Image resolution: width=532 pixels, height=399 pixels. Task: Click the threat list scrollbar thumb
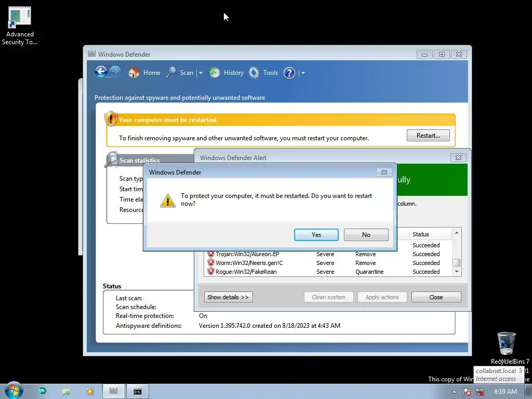click(x=456, y=262)
